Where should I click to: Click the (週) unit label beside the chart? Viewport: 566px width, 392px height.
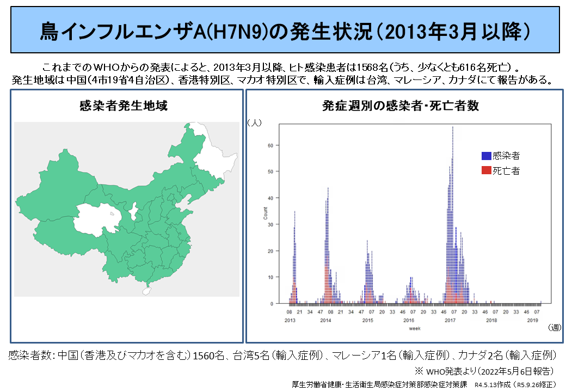[554, 327]
